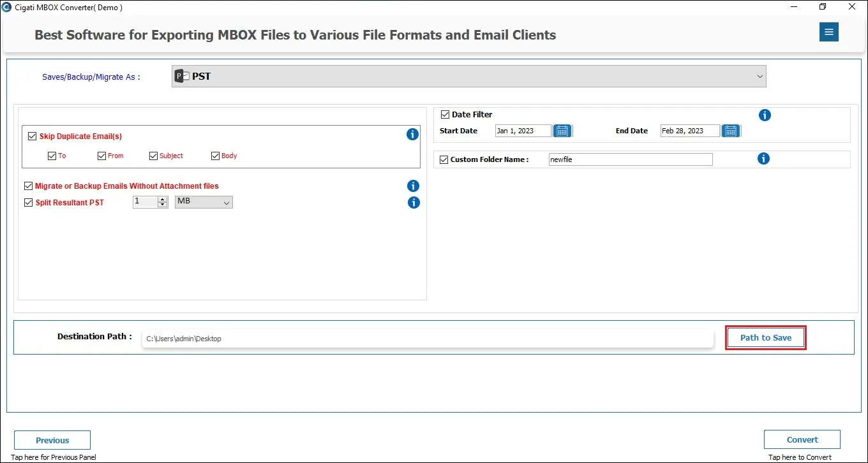Click the 'Destination Path :' label
The image size is (868, 463).
[x=94, y=336]
